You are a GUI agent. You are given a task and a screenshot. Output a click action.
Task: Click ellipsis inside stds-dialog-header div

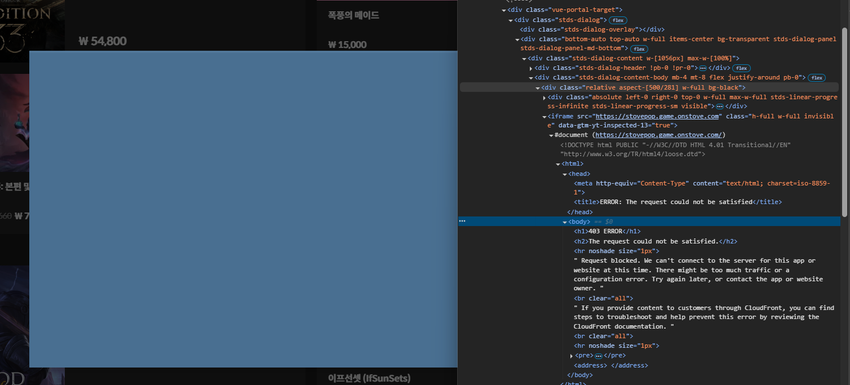(x=703, y=68)
